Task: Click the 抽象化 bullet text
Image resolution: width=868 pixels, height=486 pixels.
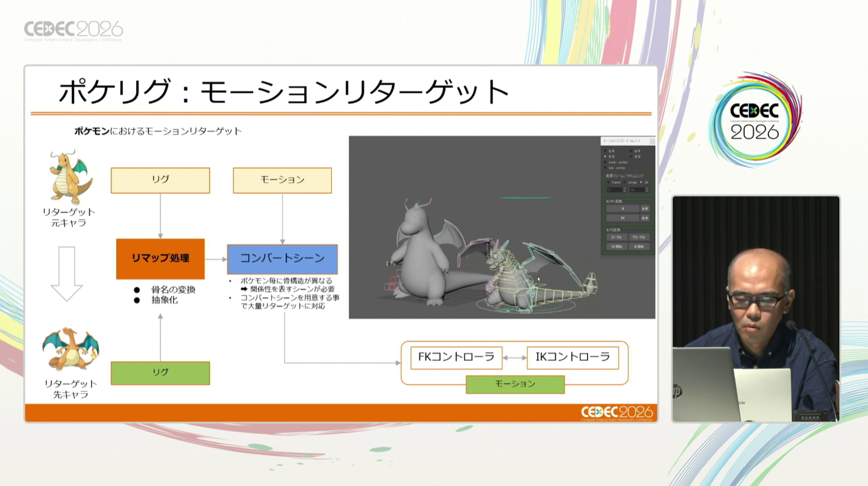Action: (164, 300)
